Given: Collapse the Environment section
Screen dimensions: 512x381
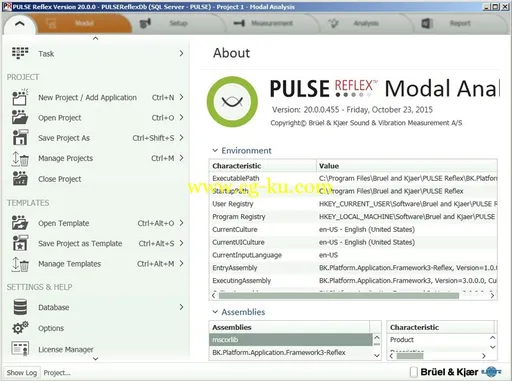Looking at the screenshot, I should click(215, 150).
